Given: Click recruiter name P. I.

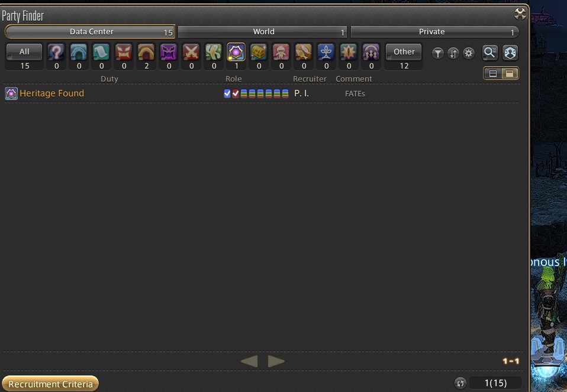Looking at the screenshot, I should coord(301,93).
